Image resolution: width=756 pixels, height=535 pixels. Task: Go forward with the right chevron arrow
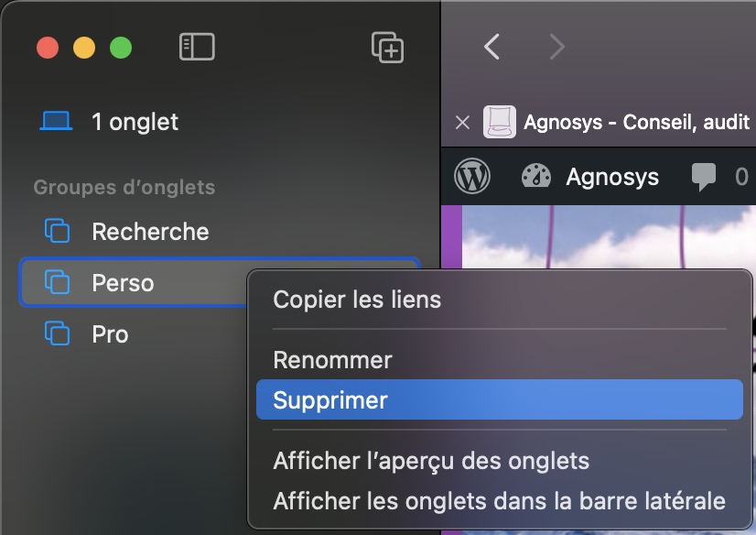[556, 47]
